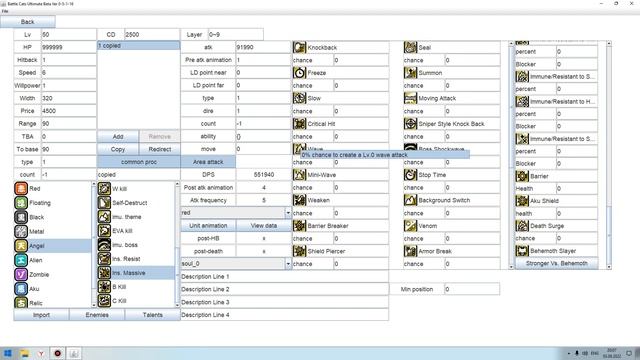Toggle the Alien trait

[53, 260]
